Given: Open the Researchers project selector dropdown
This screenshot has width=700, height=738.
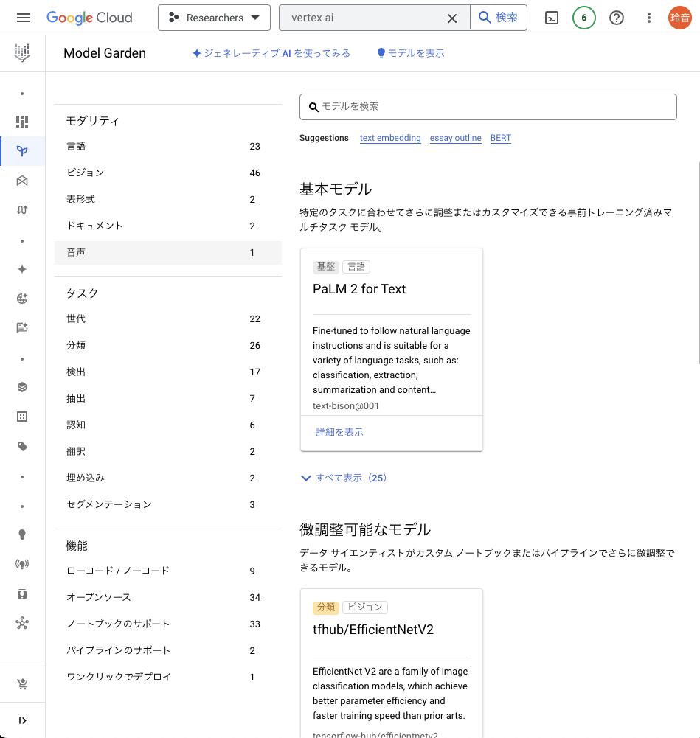Looking at the screenshot, I should (214, 18).
